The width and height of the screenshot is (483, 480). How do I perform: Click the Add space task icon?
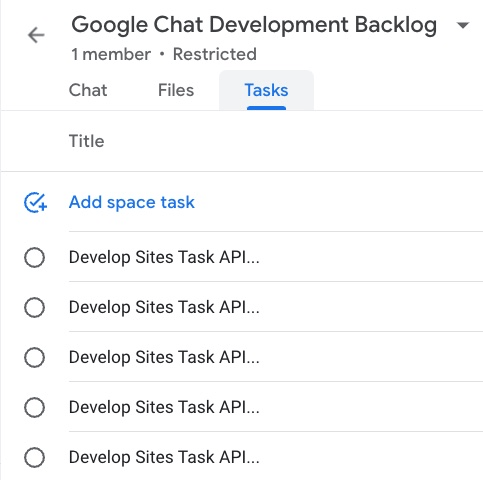coord(35,202)
